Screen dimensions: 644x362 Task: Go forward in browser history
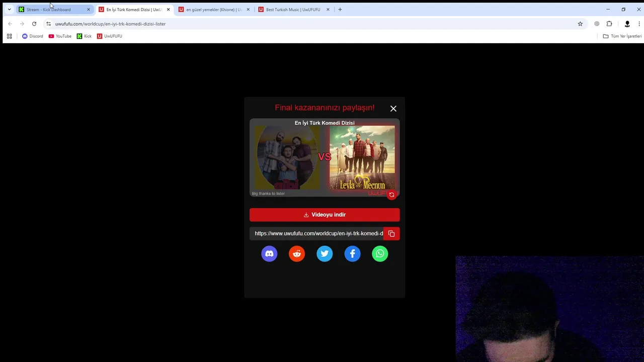pyautogui.click(x=22, y=24)
